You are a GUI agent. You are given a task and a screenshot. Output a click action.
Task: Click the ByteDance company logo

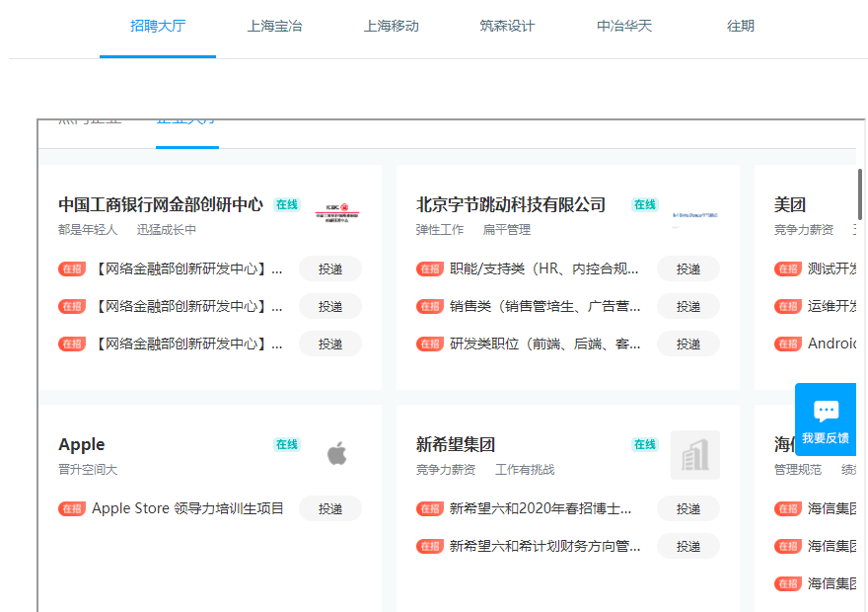695,214
